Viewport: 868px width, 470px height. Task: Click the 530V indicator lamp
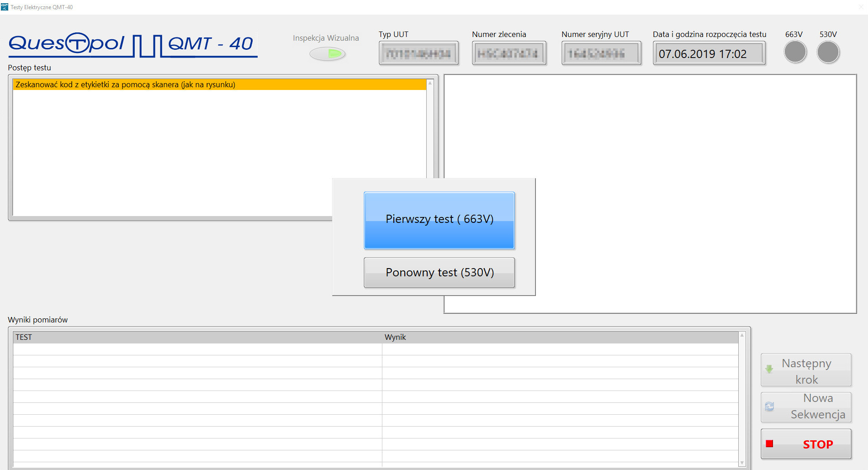pos(828,52)
